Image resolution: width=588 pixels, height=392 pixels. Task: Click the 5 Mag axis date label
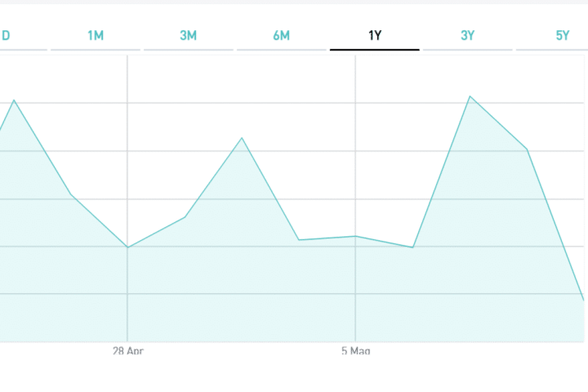tap(355, 350)
